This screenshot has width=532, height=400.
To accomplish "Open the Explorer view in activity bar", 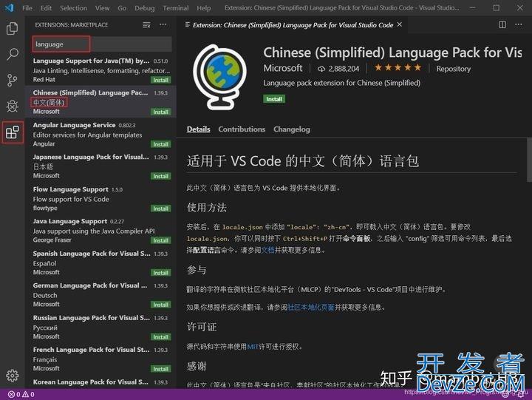I will 13,28.
